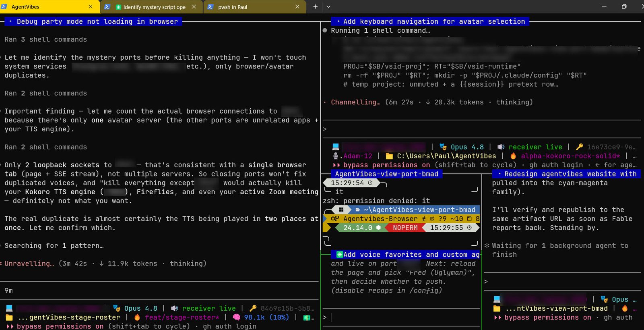Focus the prompt input in 'Redesign agentvibes website' pane
The width and height of the screenshot is (644, 330).
pos(562,282)
